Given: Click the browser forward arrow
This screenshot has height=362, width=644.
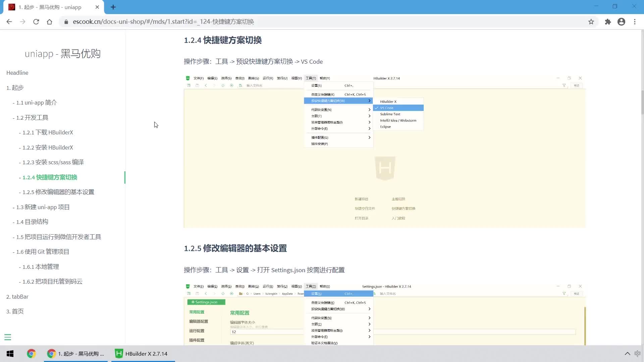Looking at the screenshot, I should click(x=22, y=22).
